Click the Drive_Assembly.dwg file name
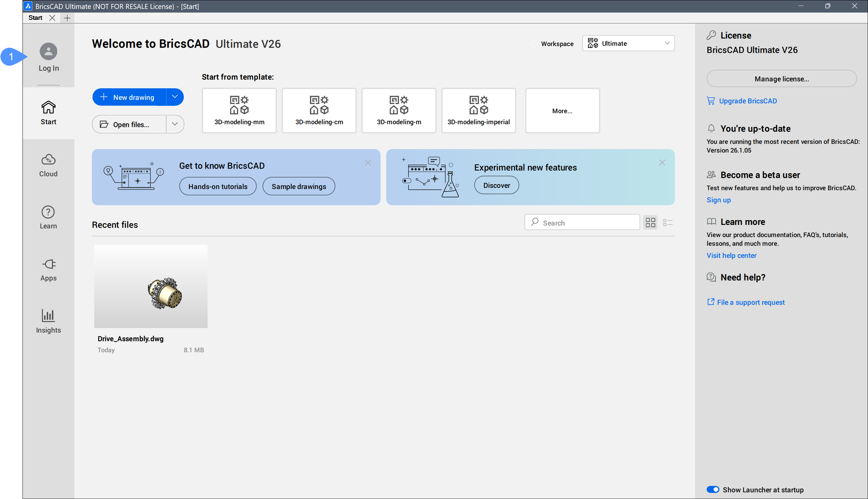The image size is (868, 499). click(131, 339)
